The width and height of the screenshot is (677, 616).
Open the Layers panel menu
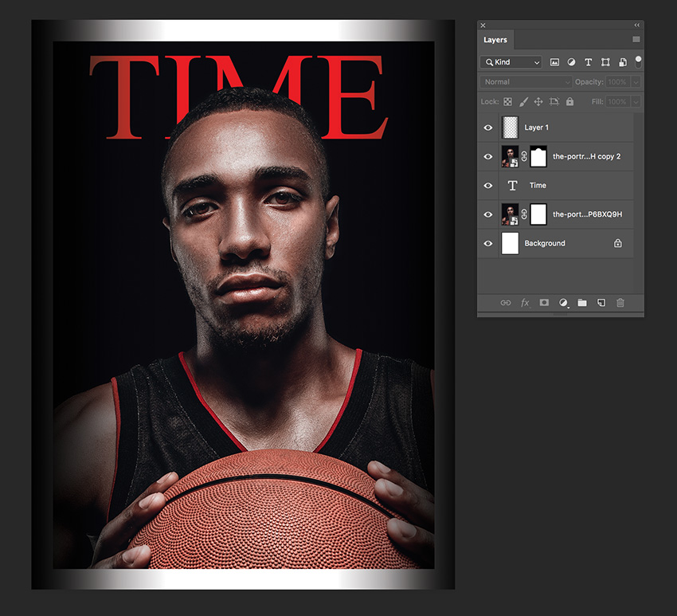(x=636, y=39)
